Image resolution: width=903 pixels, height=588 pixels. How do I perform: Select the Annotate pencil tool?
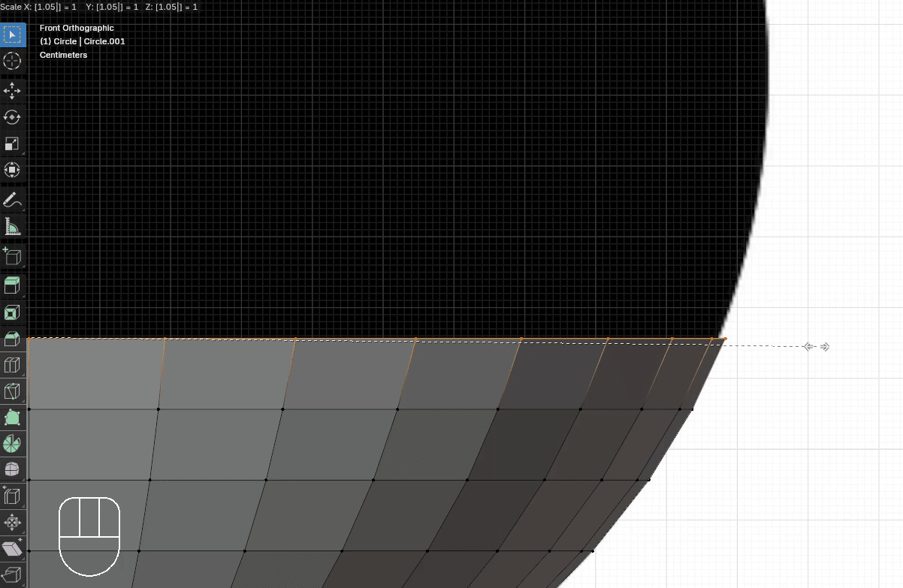(x=13, y=200)
